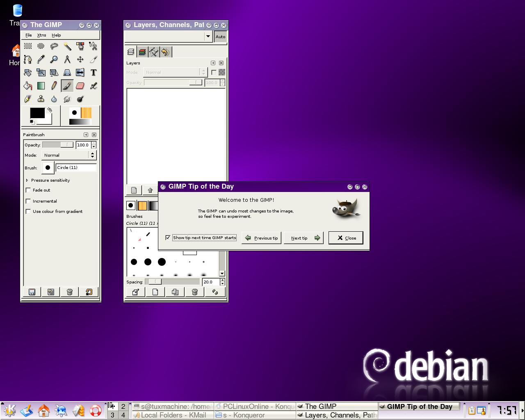
Task: Switch to the Paths tab
Action: point(154,52)
